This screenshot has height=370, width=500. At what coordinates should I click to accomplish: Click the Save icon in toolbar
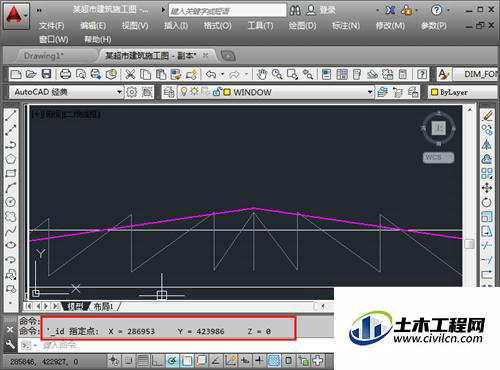click(x=46, y=74)
